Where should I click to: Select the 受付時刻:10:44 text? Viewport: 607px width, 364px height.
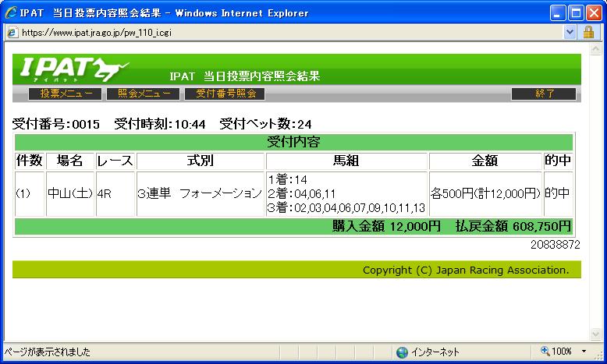click(x=159, y=124)
